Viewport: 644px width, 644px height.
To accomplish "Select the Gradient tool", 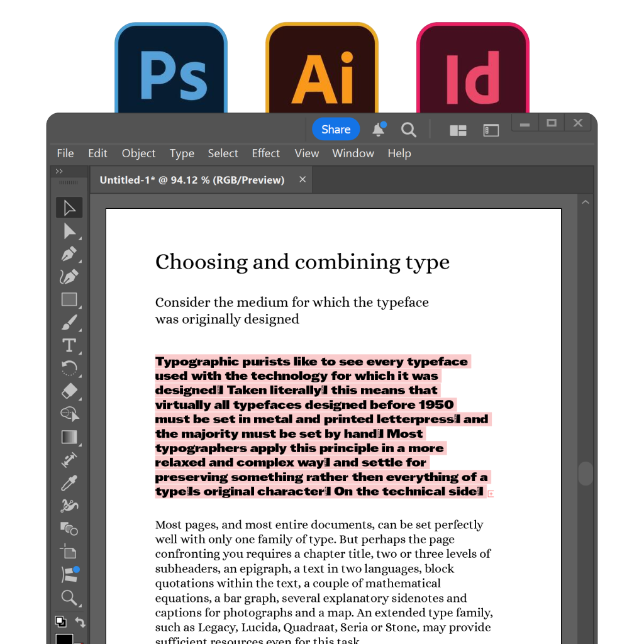I will click(69, 437).
